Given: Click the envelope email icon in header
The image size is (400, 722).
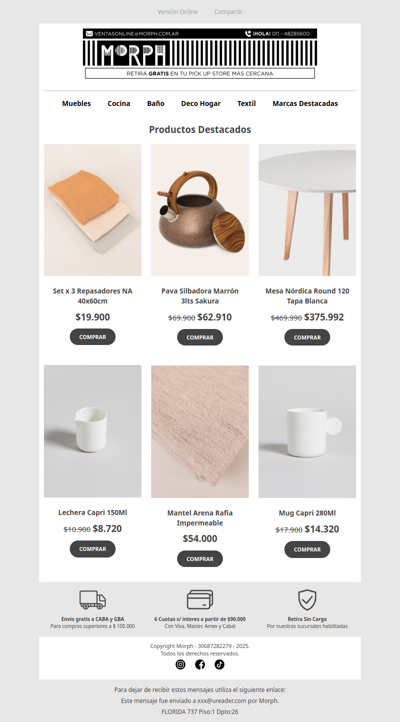Looking at the screenshot, I should click(89, 34).
